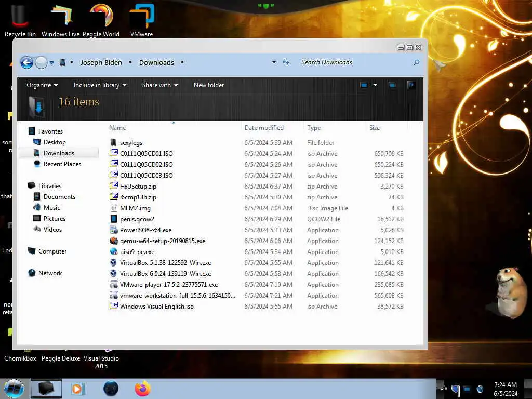Click the Search Downloads field

[x=353, y=62]
